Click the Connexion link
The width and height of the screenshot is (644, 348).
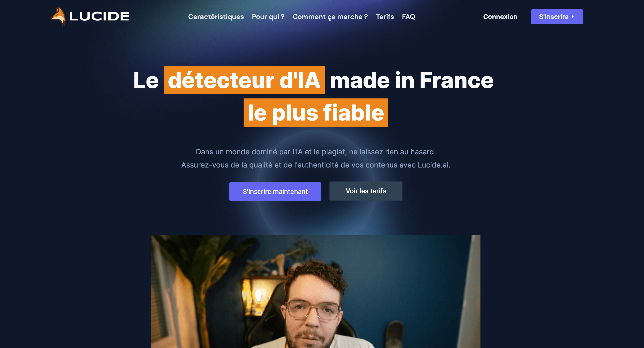click(x=500, y=17)
